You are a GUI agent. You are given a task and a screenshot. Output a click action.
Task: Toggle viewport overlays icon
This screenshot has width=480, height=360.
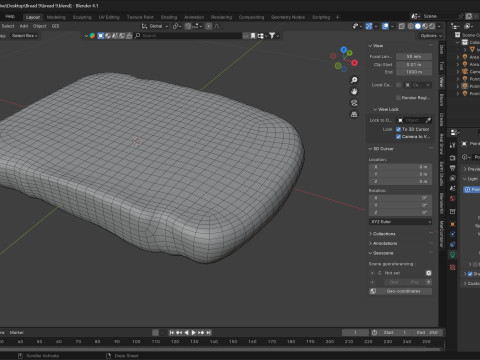[385, 26]
